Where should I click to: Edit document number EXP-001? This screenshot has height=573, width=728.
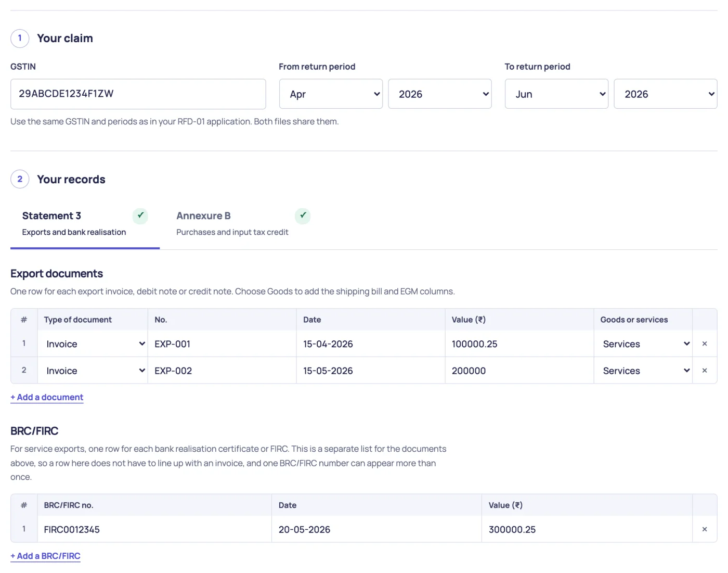[222, 344]
